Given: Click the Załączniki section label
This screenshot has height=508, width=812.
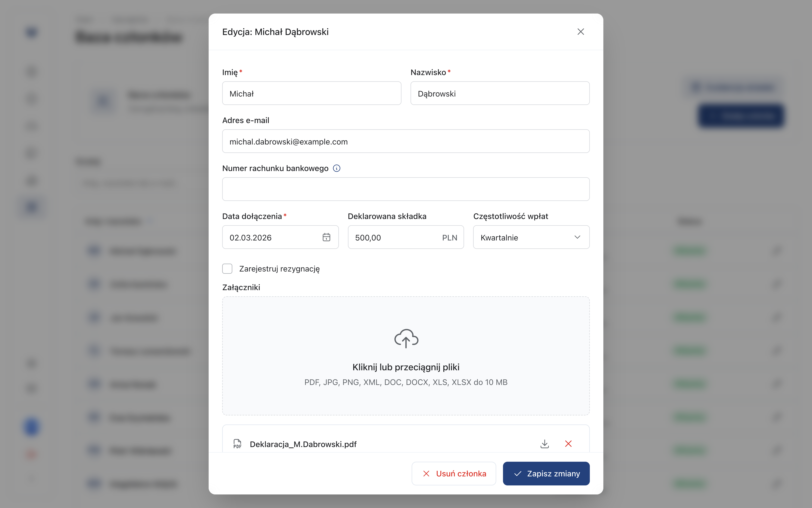Looking at the screenshot, I should [x=241, y=288].
